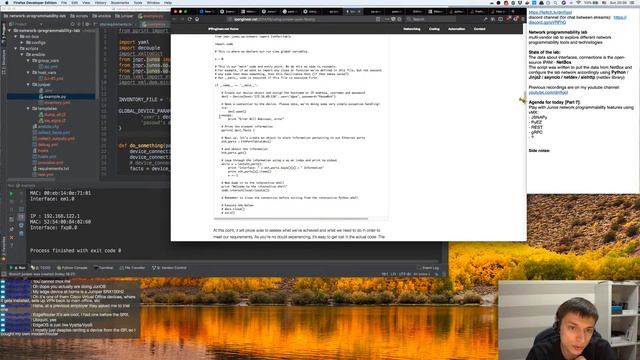
Task: Collapse the juniper folder
Action: click(29, 84)
